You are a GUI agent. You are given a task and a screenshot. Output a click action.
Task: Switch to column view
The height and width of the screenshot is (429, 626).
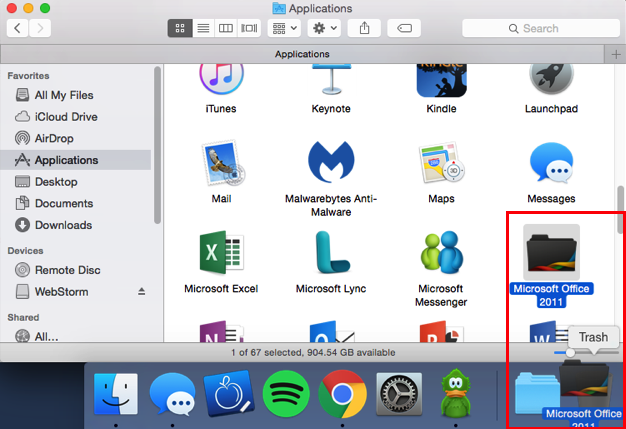(x=226, y=28)
